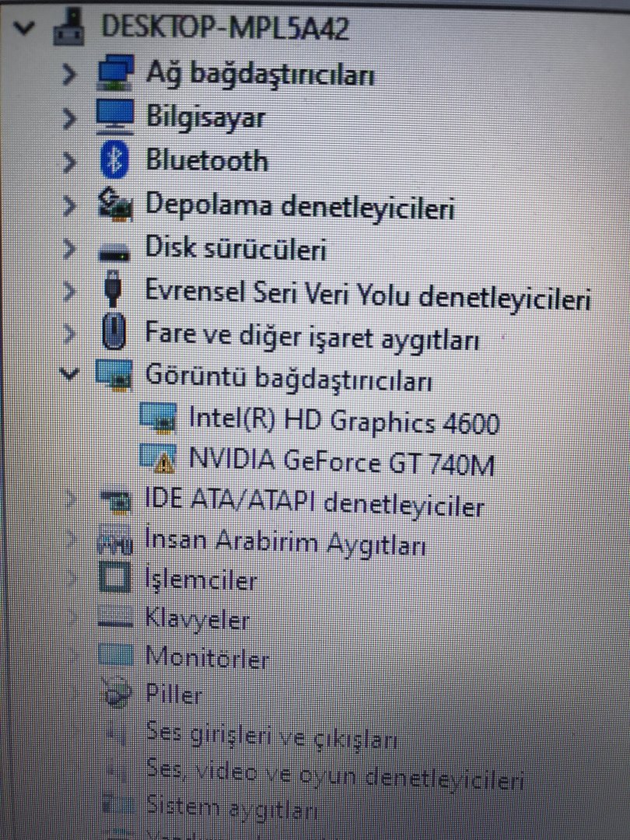
Task: Select the Piller entry
Action: click(x=173, y=695)
